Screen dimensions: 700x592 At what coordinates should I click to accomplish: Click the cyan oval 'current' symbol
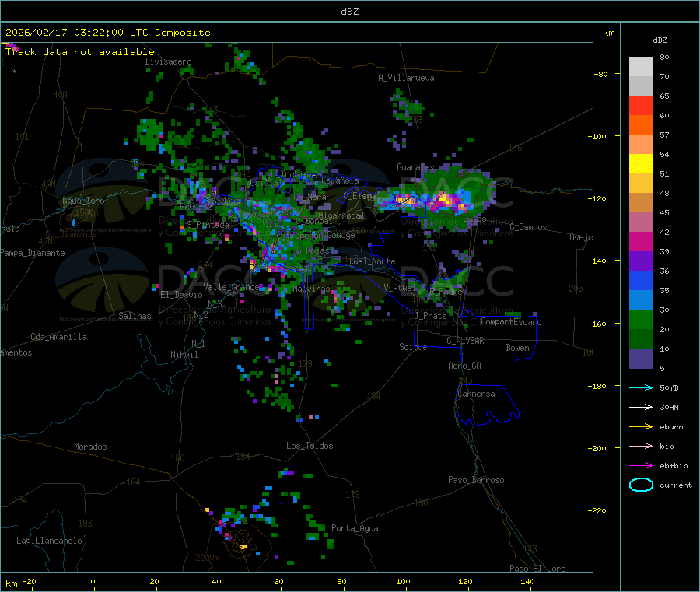click(641, 485)
